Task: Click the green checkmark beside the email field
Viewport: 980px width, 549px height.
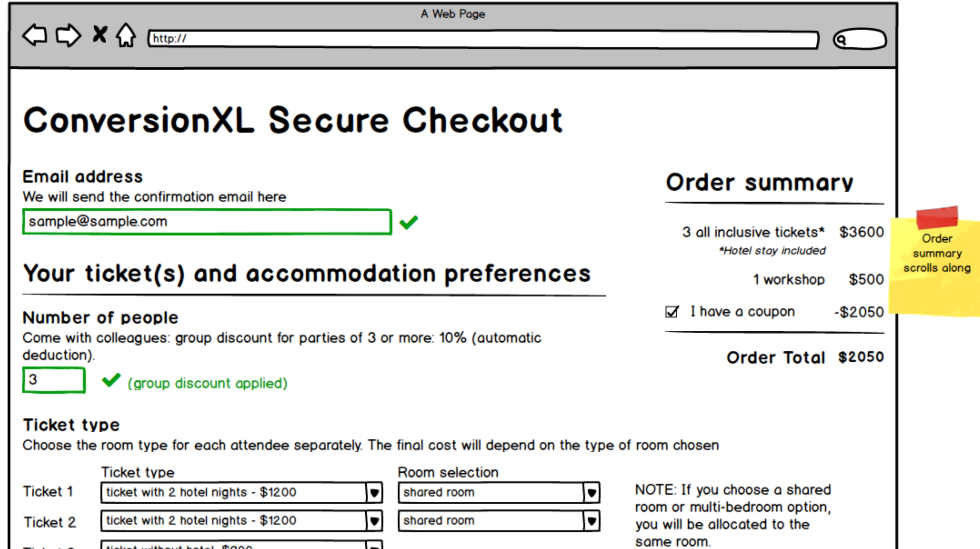Action: tap(409, 222)
